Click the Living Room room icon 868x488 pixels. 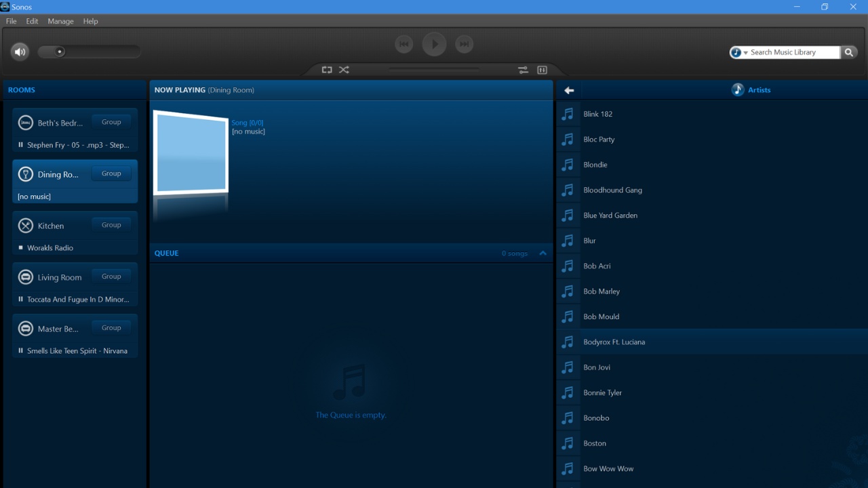25,277
